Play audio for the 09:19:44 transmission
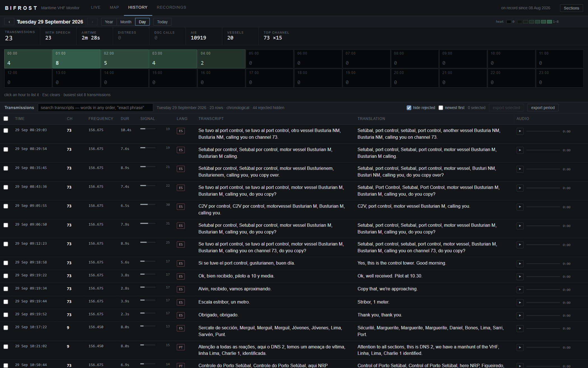Image resolution: width=588 pixels, height=368 pixels. click(520, 303)
